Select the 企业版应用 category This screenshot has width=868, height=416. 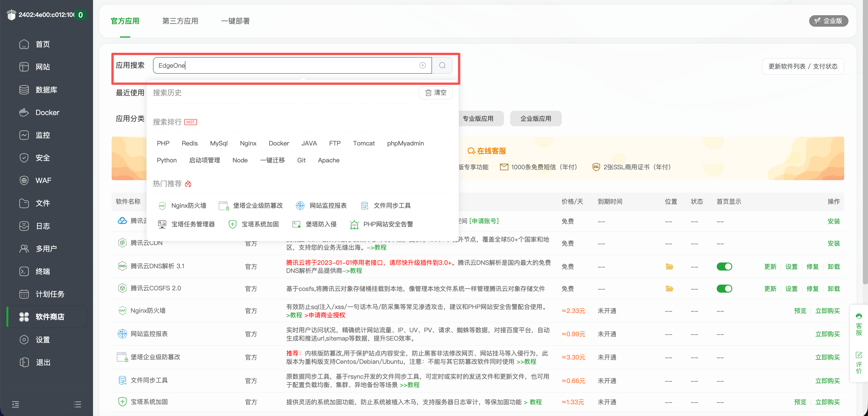[x=535, y=118]
